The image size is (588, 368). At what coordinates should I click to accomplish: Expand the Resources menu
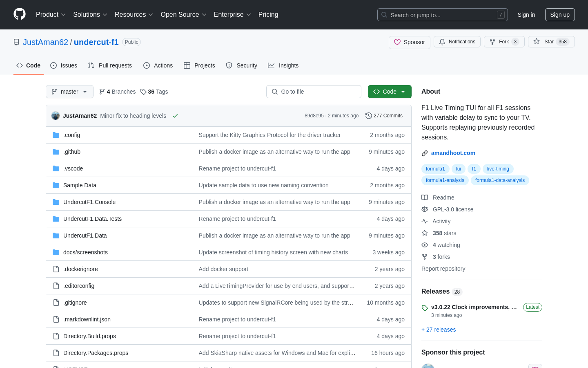click(x=134, y=14)
